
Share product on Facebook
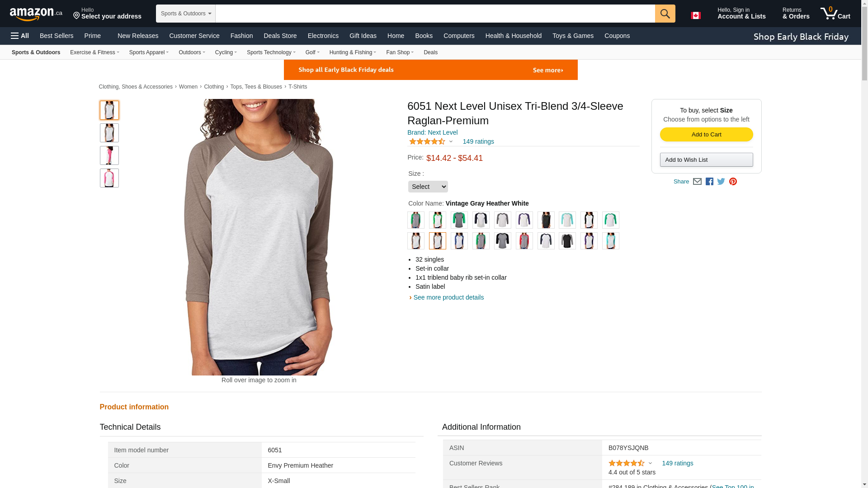tap(709, 182)
